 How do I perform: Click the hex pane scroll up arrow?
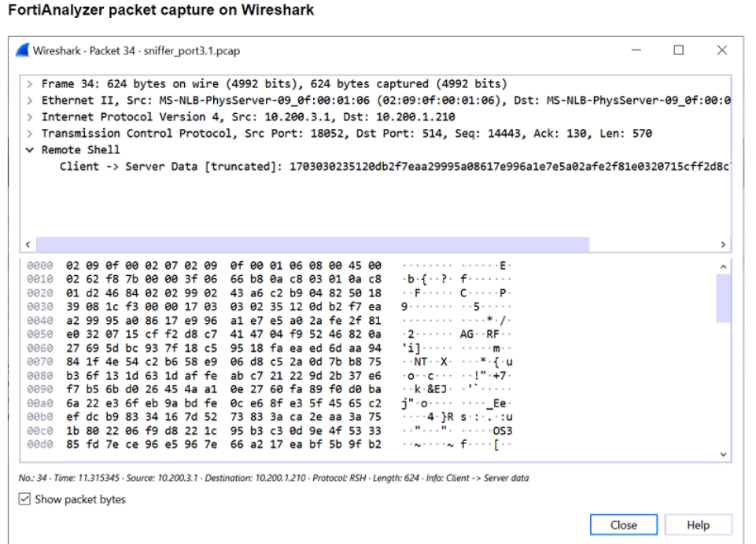(723, 266)
